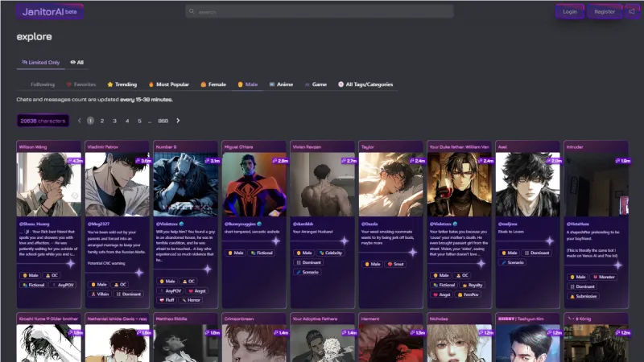Open Willson Wang character thumbnail

point(49,184)
